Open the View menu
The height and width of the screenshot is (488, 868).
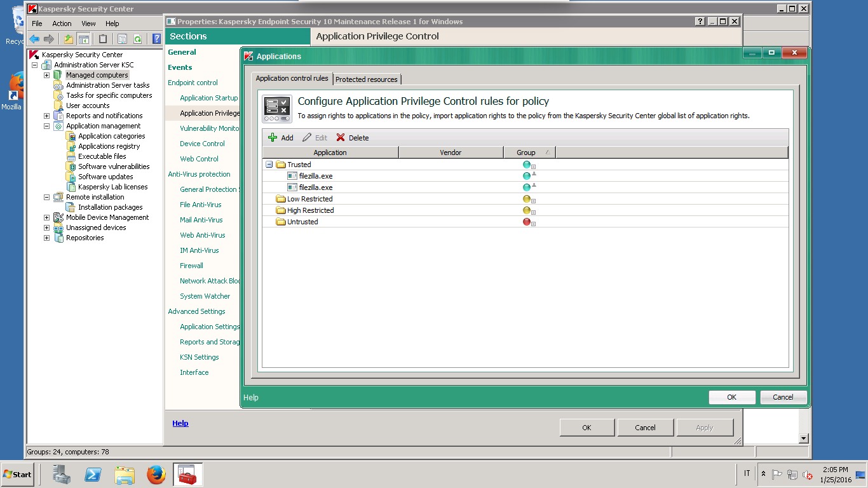point(88,24)
